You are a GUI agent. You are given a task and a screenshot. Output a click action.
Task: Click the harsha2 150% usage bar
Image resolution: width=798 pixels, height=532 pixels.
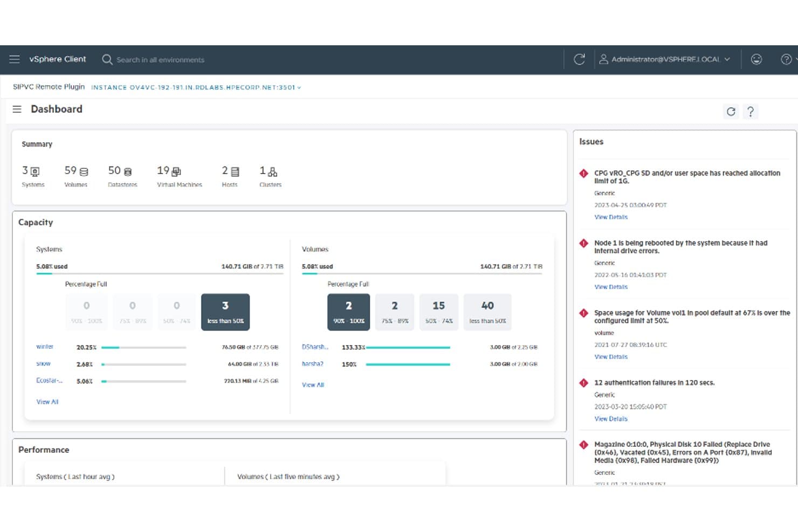click(408, 364)
